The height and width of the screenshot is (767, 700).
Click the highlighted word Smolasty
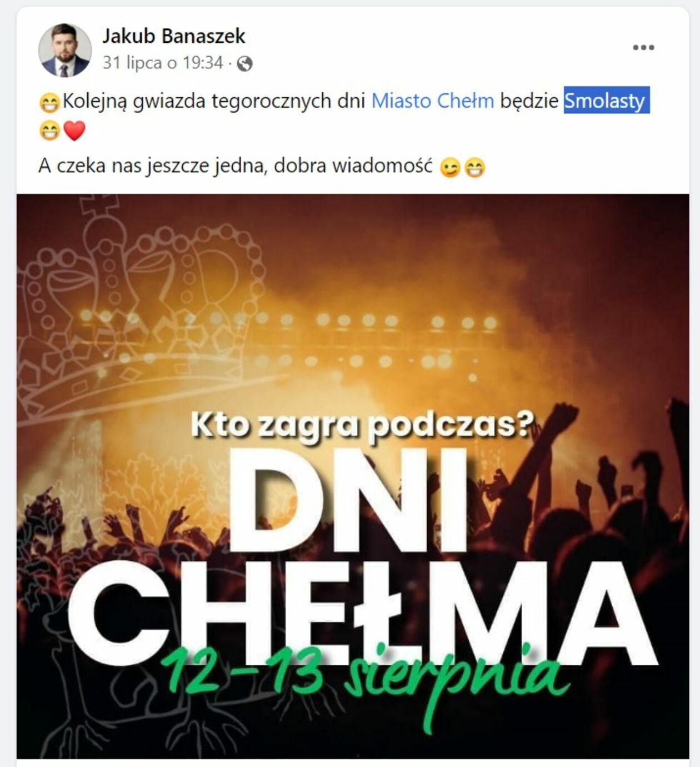pos(606,101)
